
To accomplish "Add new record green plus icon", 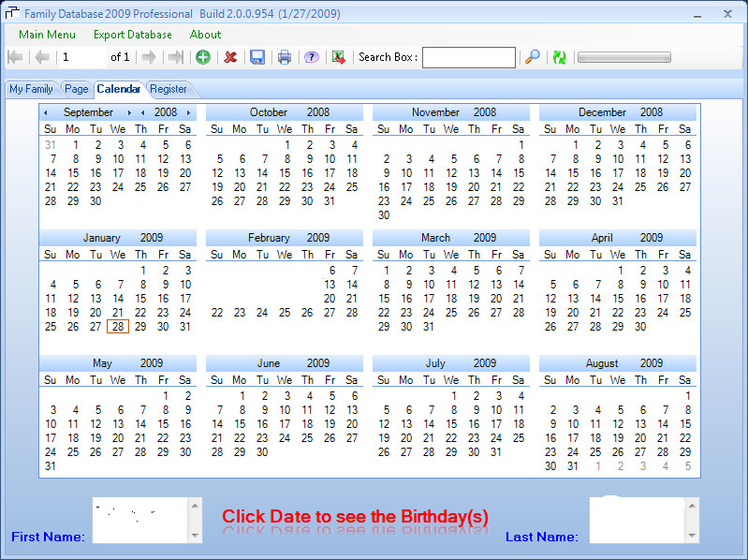I will 203,58.
